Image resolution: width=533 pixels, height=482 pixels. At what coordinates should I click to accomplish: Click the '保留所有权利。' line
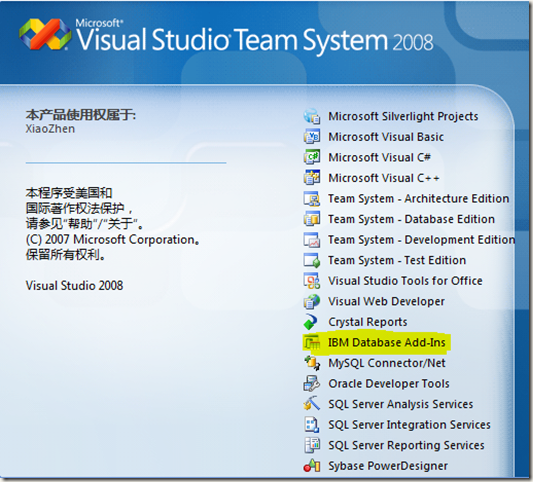tap(65, 254)
